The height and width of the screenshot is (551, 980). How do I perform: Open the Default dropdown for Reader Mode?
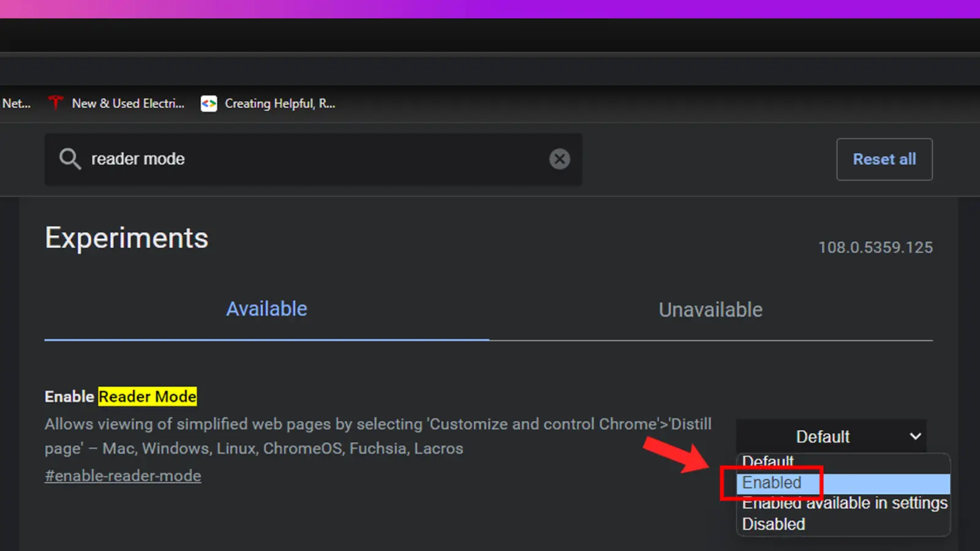point(831,437)
